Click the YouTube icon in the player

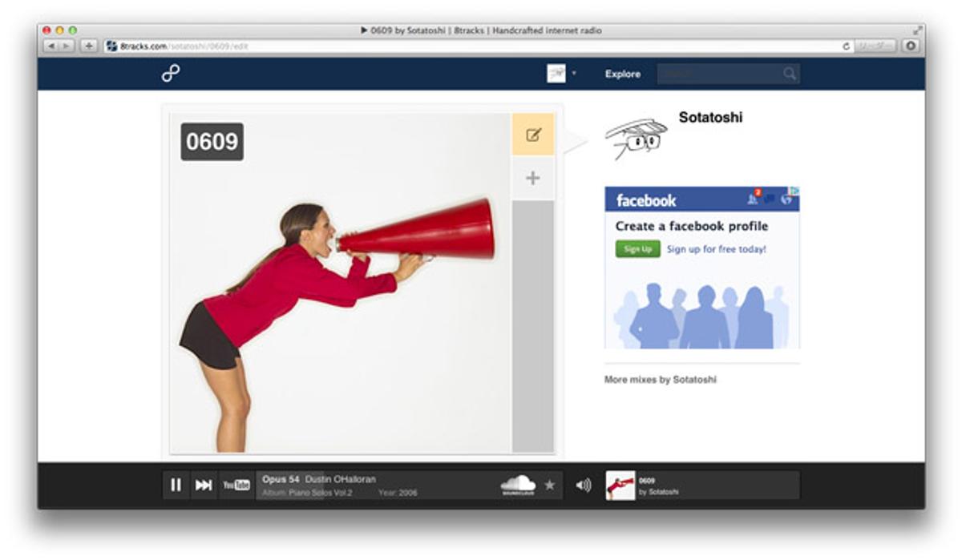tap(236, 485)
